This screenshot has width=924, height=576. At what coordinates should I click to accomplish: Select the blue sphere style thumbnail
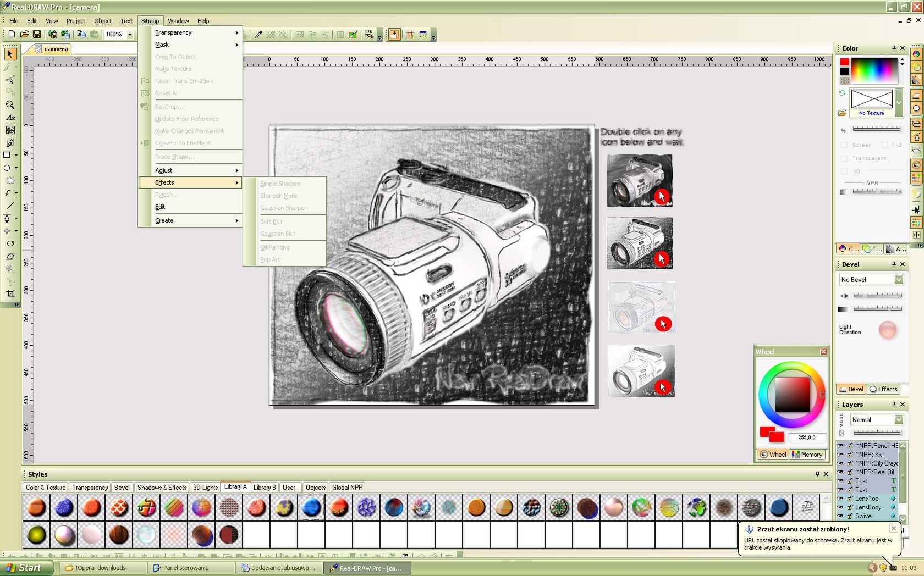tap(311, 507)
